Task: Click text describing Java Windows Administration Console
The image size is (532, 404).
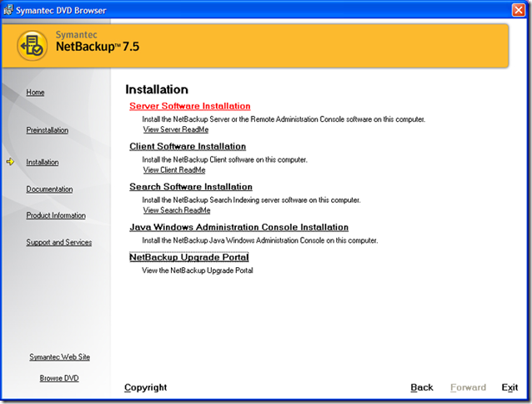Action: click(x=259, y=240)
